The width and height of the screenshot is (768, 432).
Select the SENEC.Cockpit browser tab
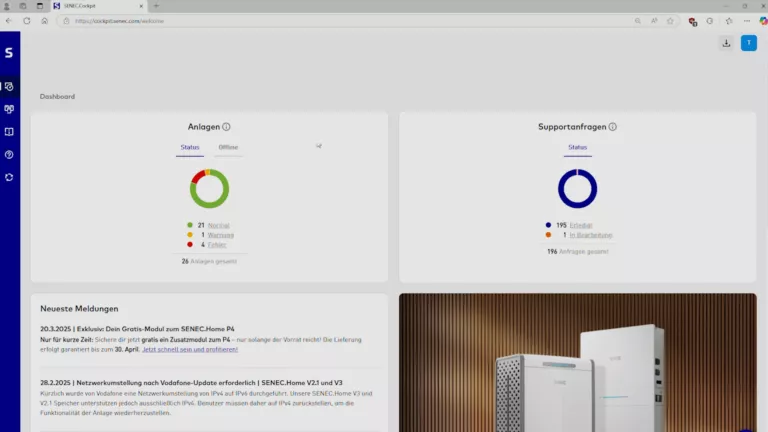point(98,6)
